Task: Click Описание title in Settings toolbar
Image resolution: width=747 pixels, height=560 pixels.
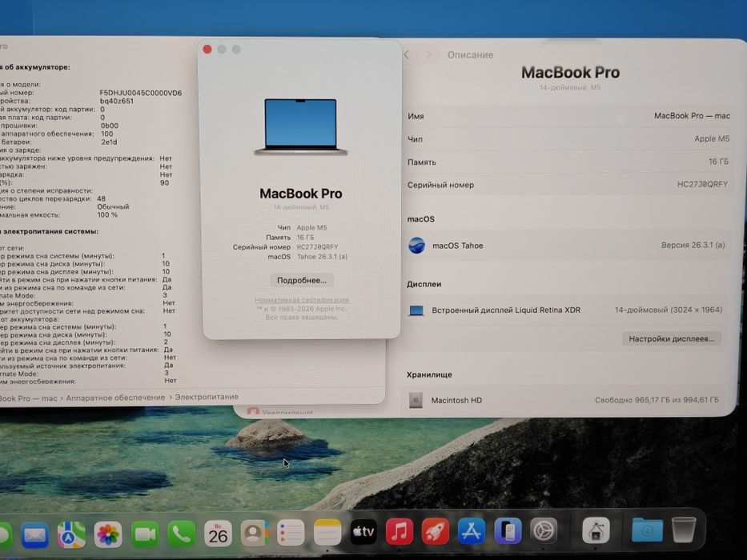Action: coord(470,54)
